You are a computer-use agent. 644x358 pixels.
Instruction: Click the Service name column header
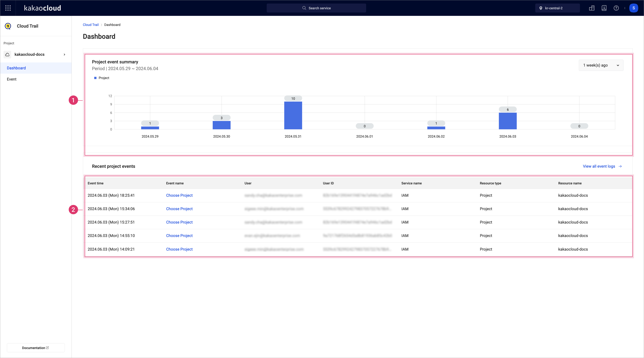pyautogui.click(x=411, y=183)
